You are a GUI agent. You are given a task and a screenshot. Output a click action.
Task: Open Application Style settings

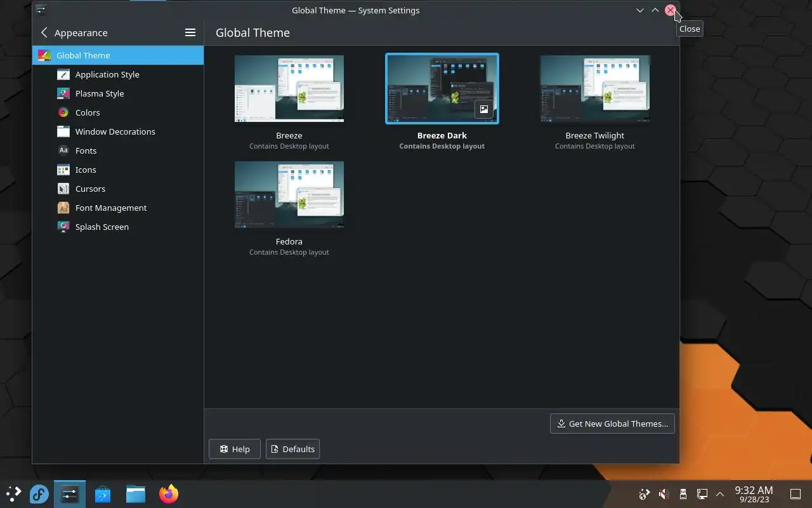(118, 74)
